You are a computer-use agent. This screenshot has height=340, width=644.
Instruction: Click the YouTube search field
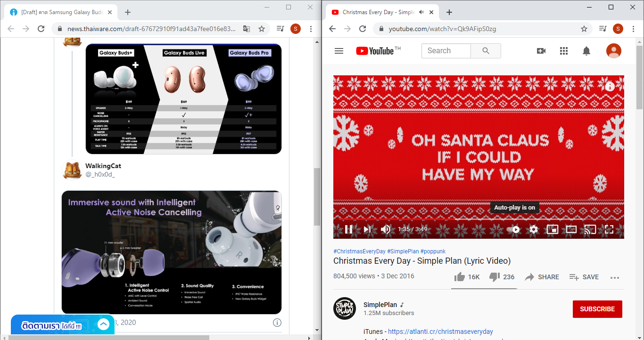tap(446, 51)
